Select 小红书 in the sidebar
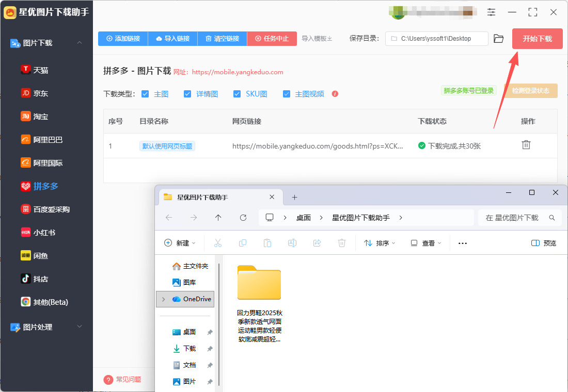568x392 pixels. tap(44, 233)
